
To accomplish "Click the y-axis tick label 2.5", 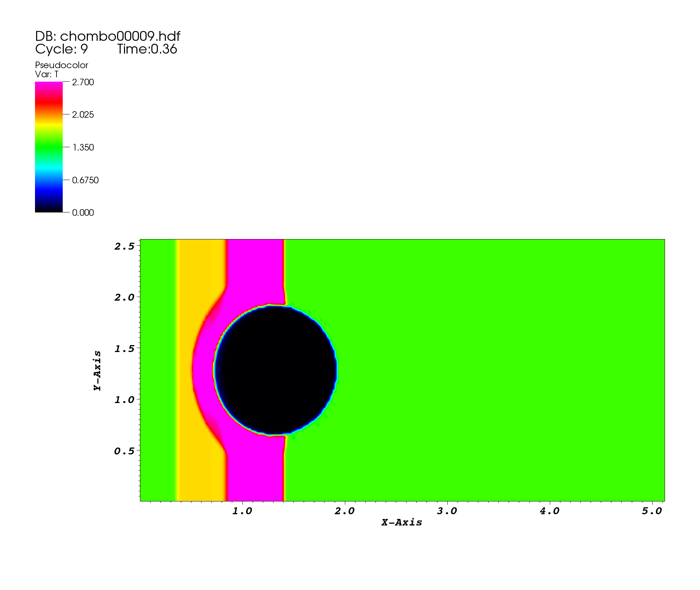I will tap(125, 246).
